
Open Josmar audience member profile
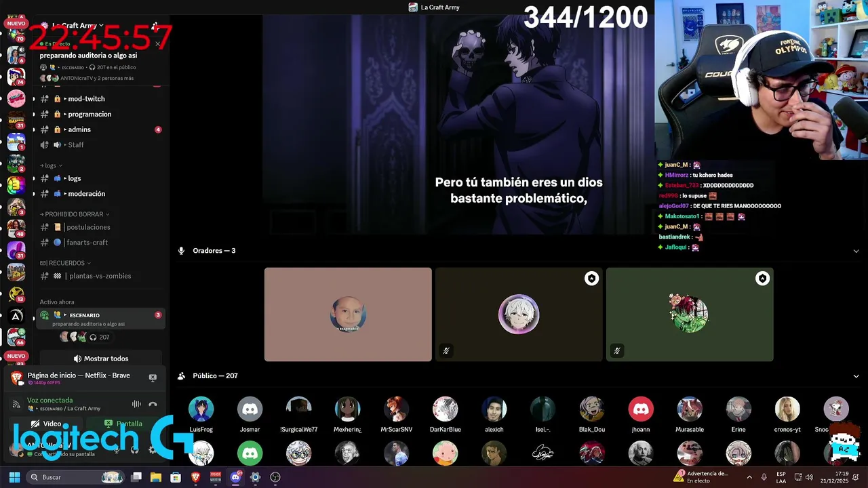coord(250,414)
